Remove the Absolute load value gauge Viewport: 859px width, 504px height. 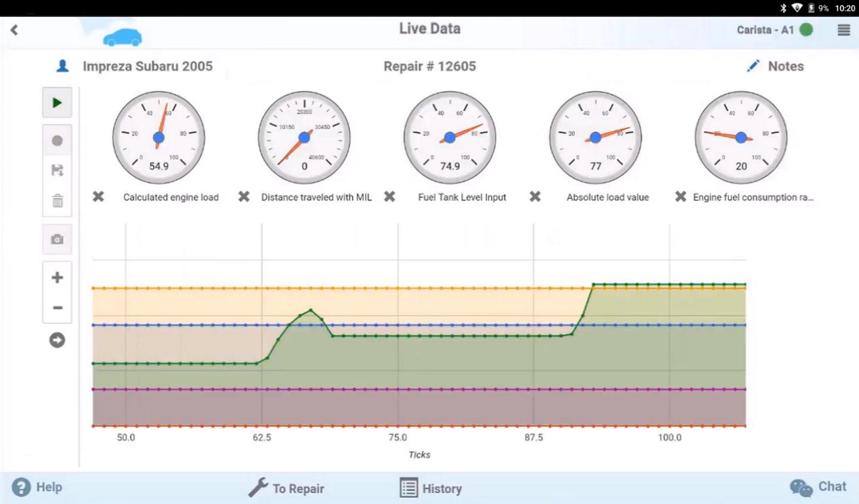[x=535, y=196]
